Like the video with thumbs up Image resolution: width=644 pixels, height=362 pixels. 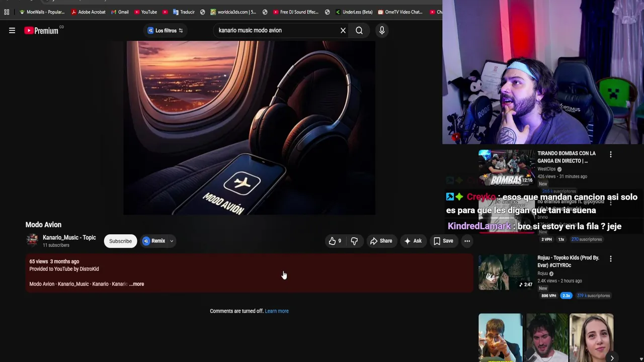[x=335, y=241]
